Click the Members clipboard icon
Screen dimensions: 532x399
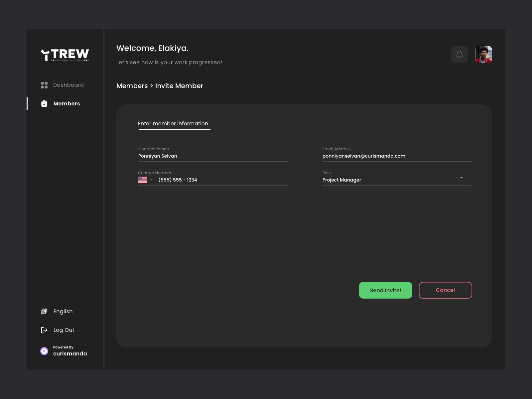click(44, 104)
